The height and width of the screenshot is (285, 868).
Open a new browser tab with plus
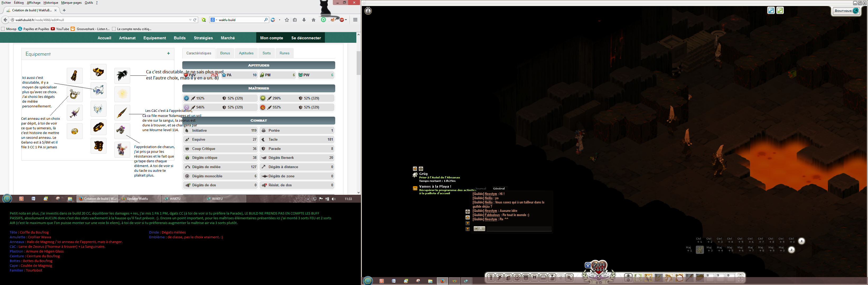pyautogui.click(x=64, y=10)
